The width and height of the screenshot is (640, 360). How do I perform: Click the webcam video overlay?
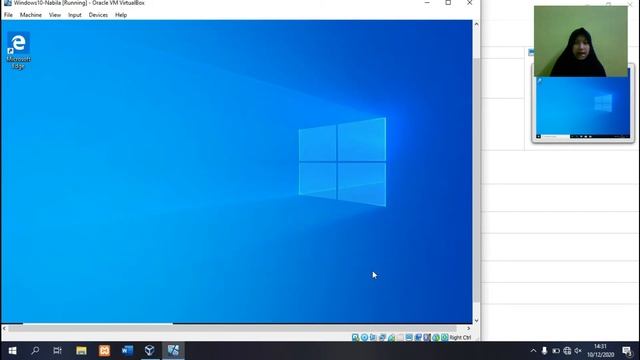coord(580,41)
